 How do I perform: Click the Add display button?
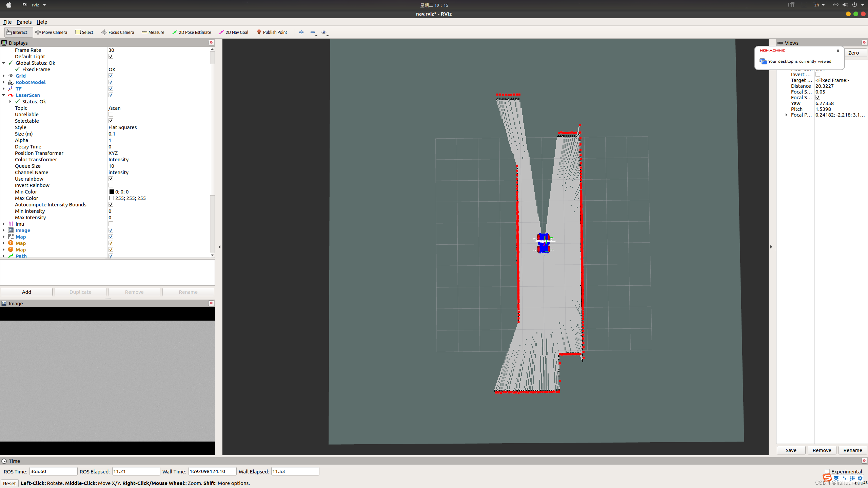[x=26, y=292]
